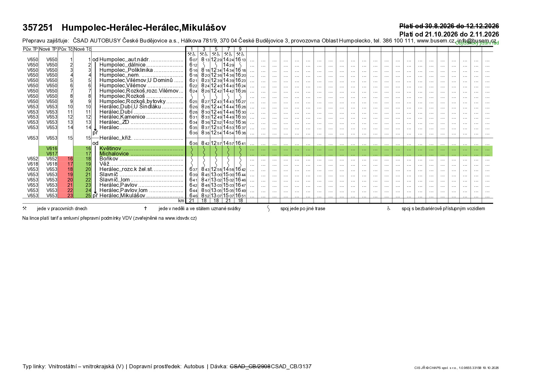
Task: Click the new batch code CSAD_CB/3137
Action: 291,367
